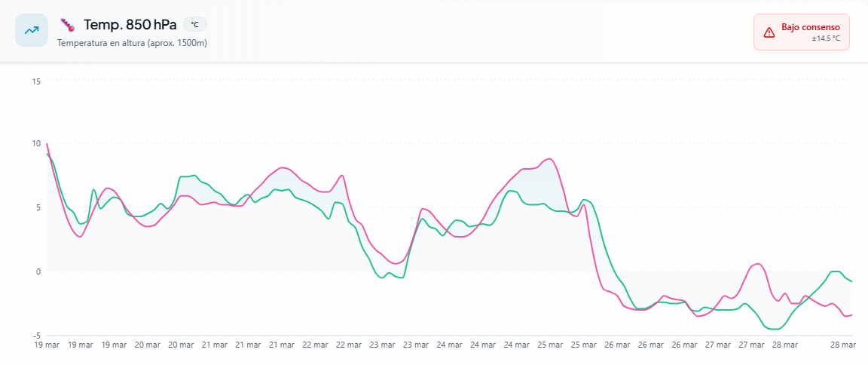Click the ±14.5 °C spread value
This screenshot has width=868, height=365.
coord(825,38)
